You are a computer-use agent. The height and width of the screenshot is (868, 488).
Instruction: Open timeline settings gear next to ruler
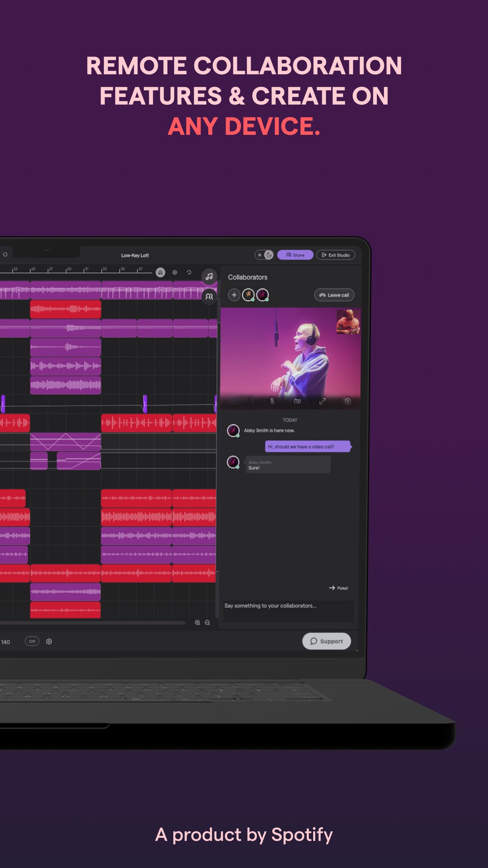click(175, 272)
